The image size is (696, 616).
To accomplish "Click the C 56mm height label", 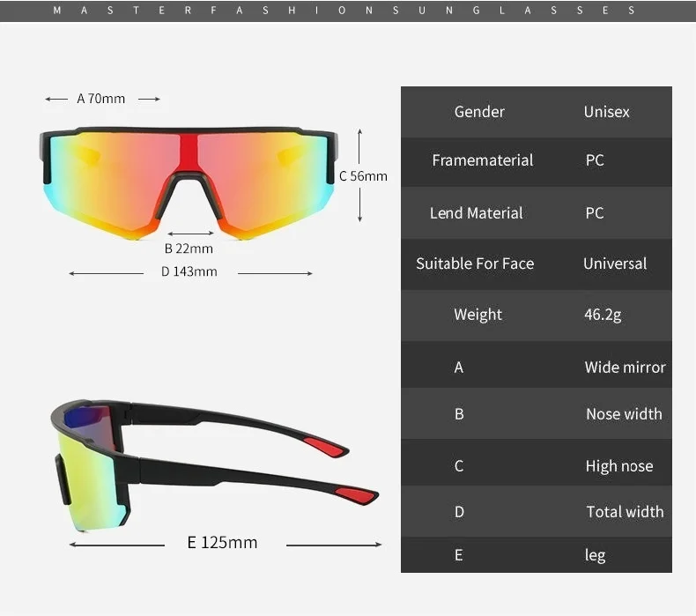I will click(x=363, y=176).
